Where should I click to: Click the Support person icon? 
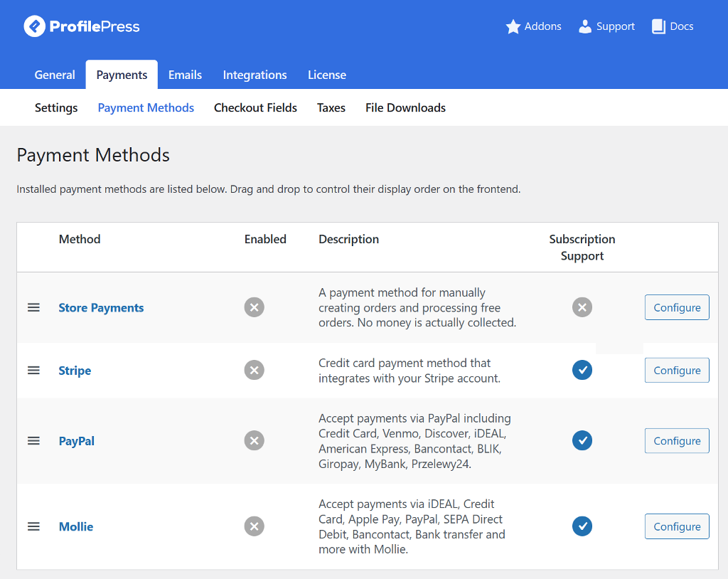tap(585, 26)
